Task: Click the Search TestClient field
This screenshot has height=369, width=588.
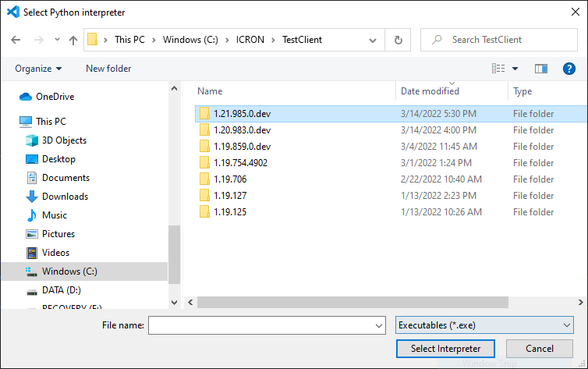Action: click(x=499, y=40)
